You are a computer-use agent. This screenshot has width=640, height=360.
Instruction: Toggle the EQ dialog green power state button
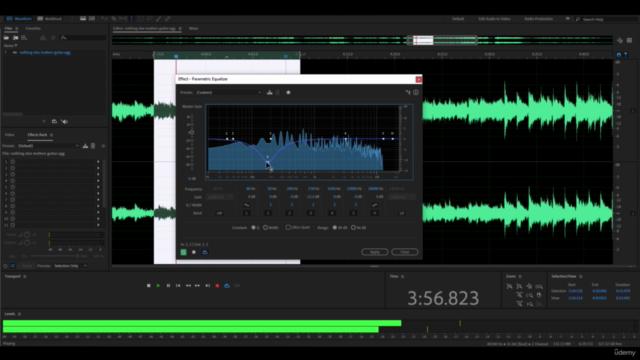pos(184,252)
